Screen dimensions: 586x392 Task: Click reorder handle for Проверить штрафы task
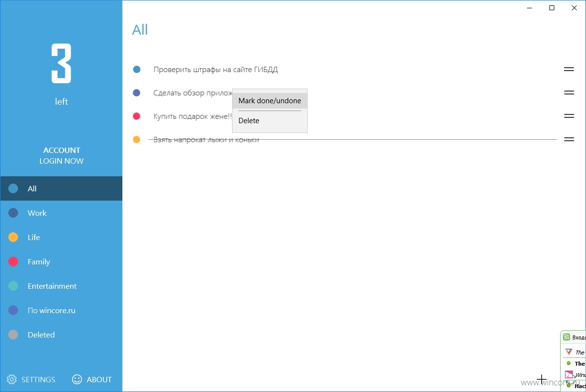569,69
